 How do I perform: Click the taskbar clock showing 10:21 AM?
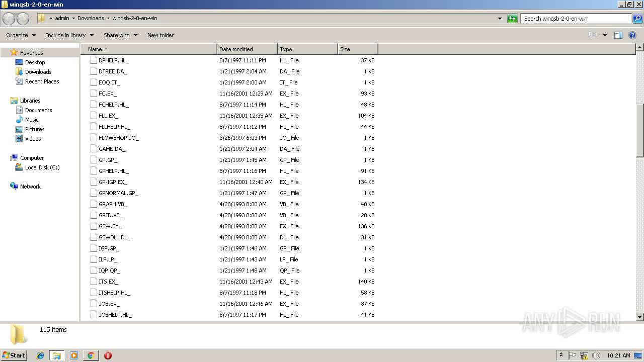coord(618,355)
